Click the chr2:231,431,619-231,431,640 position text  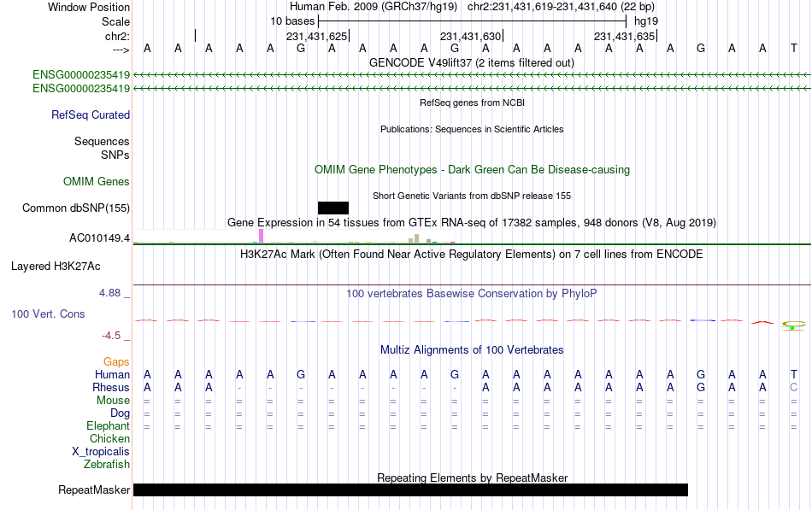pyautogui.click(x=561, y=7)
